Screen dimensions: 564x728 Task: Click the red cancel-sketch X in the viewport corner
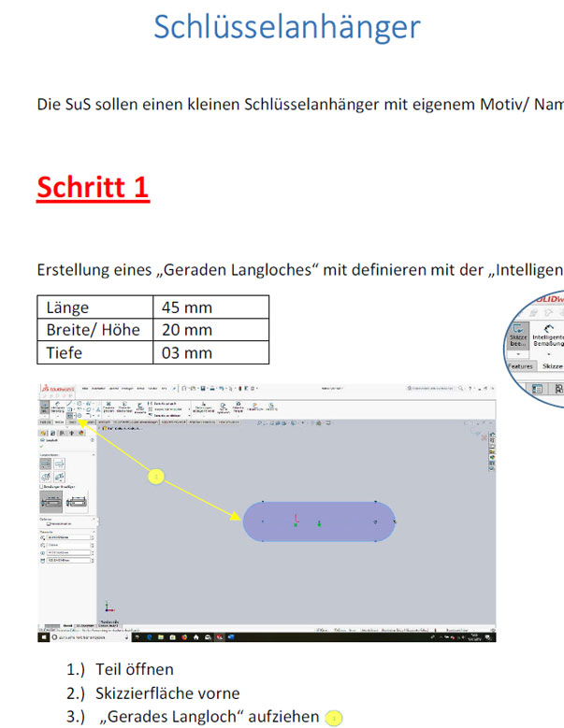tap(484, 437)
